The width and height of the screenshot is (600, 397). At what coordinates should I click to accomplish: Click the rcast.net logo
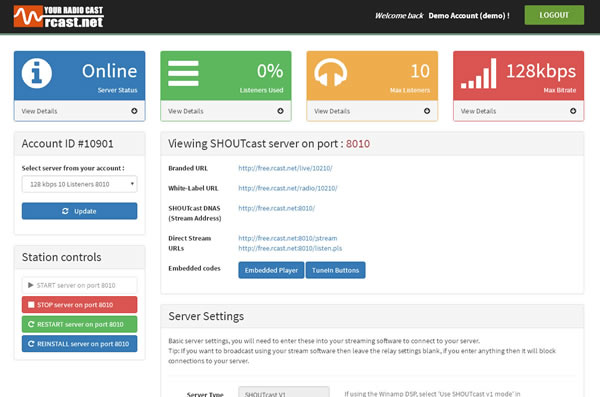[x=59, y=16]
